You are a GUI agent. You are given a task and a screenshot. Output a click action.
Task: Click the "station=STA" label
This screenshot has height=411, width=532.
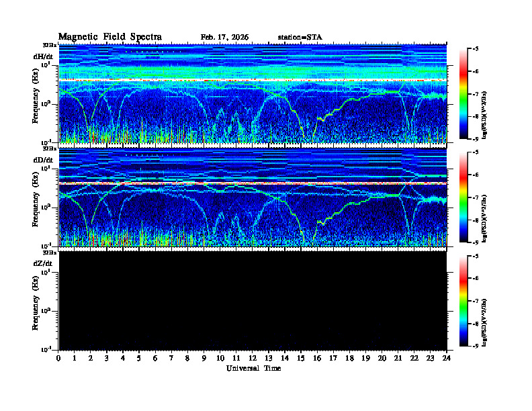[300, 38]
